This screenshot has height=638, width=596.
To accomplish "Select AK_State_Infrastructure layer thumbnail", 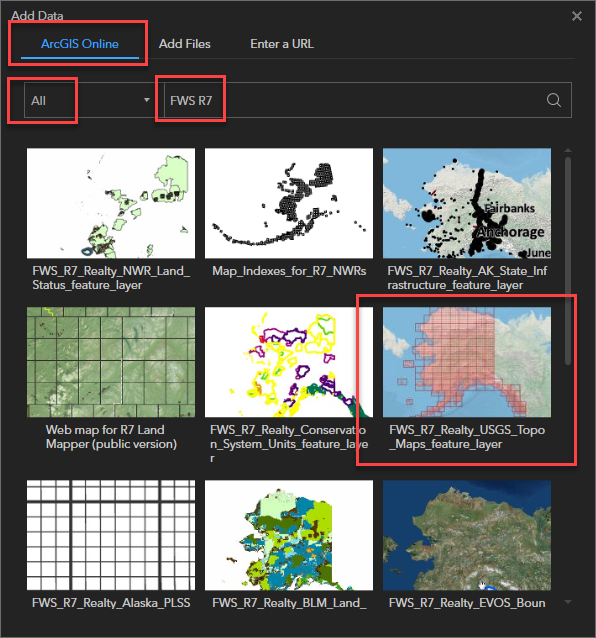I will [467, 203].
